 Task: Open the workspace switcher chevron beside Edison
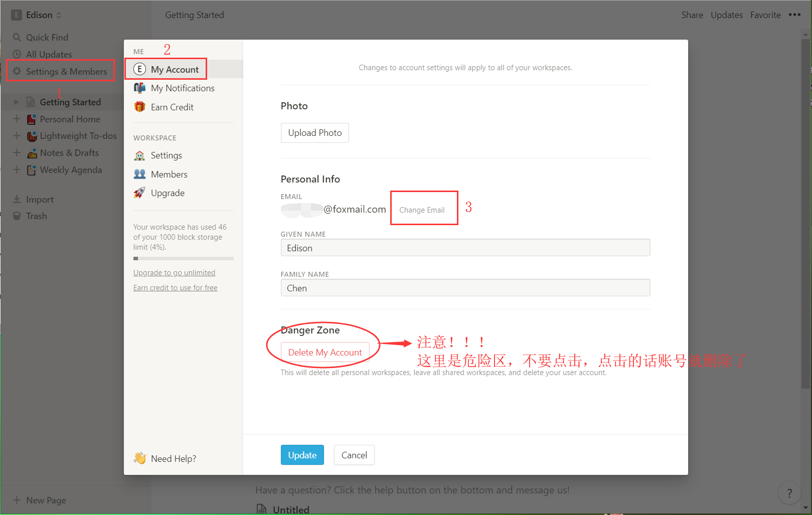click(x=59, y=15)
